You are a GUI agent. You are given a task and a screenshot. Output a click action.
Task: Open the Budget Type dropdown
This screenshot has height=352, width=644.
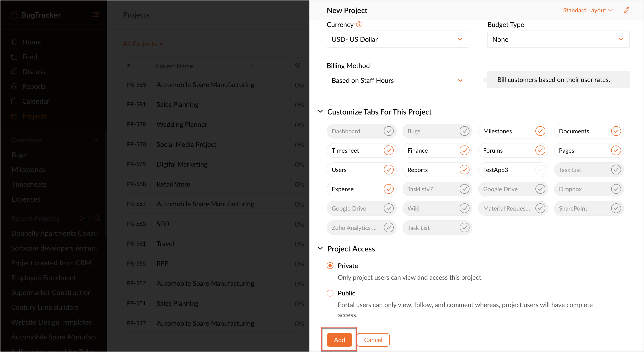coord(558,39)
